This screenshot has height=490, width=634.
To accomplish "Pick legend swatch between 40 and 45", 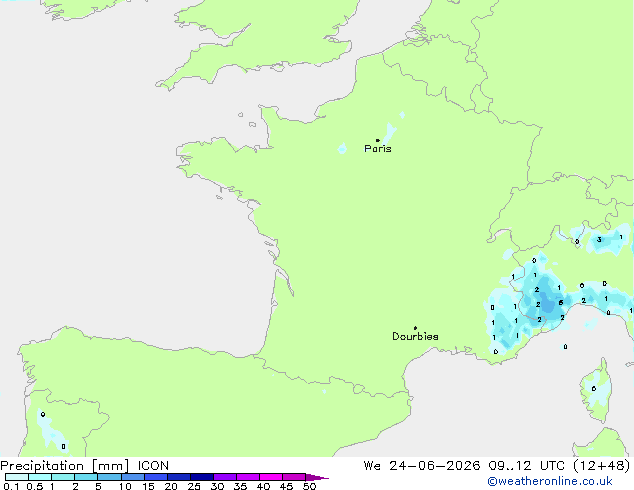I will 271,477.
